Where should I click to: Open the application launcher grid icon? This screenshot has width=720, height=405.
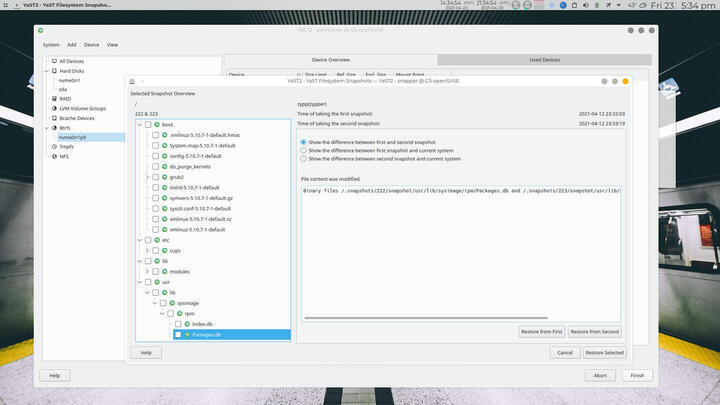[6, 5]
